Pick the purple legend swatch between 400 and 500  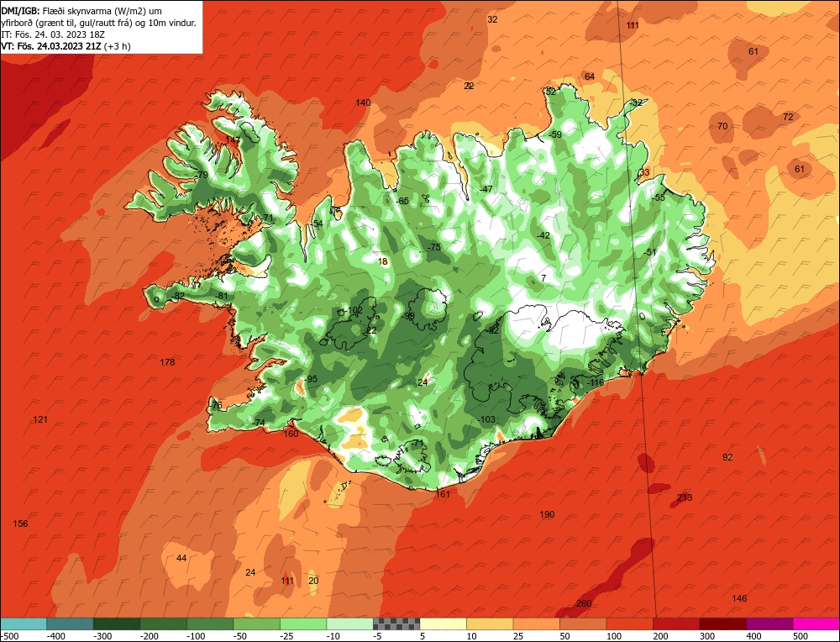[769, 624]
